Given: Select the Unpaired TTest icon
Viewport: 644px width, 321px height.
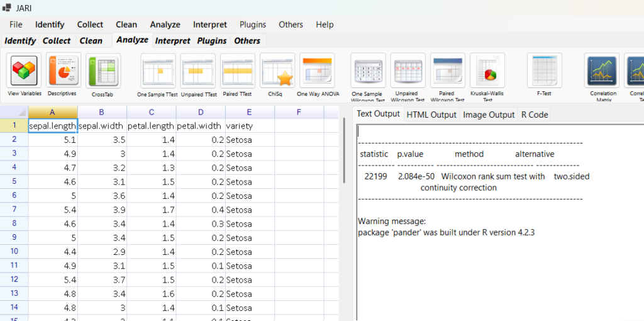Looking at the screenshot, I should coord(197,71).
